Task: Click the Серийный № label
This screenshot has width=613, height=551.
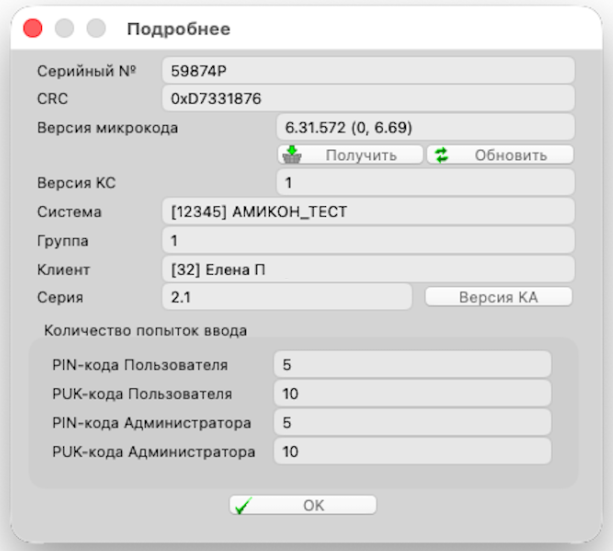Action: tap(86, 71)
